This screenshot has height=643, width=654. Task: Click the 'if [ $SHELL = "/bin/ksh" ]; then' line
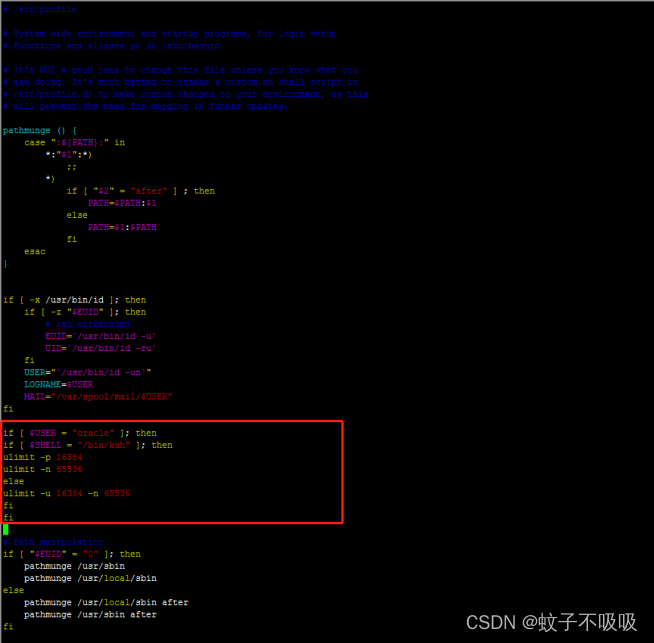pyautogui.click(x=88, y=445)
